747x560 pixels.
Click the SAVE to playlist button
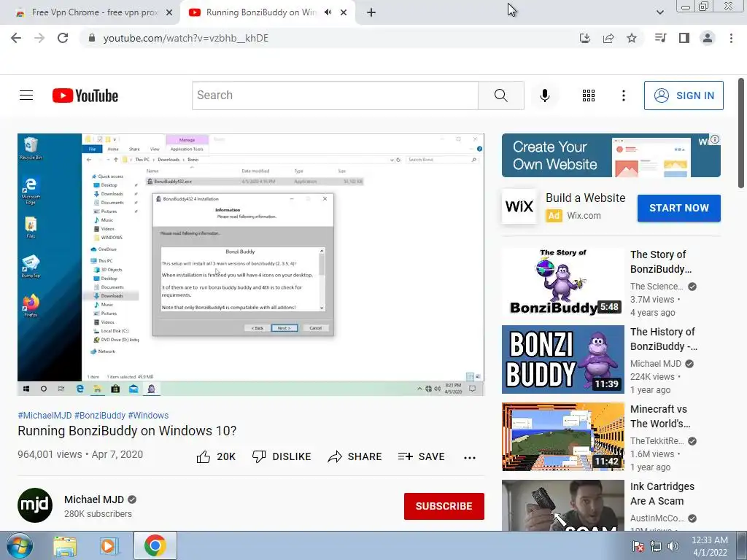coord(422,456)
